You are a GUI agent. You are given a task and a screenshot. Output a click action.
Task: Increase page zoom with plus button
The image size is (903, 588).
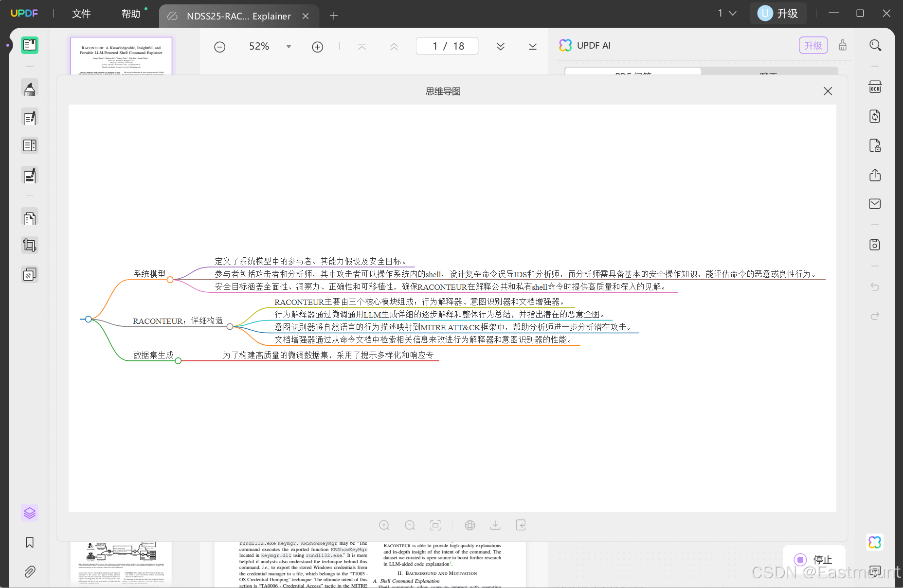pyautogui.click(x=318, y=47)
